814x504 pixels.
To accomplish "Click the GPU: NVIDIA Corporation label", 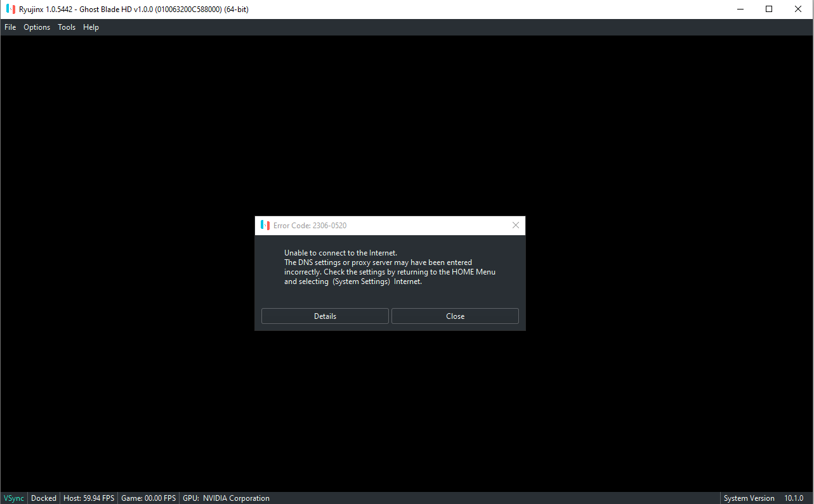I will point(226,498).
